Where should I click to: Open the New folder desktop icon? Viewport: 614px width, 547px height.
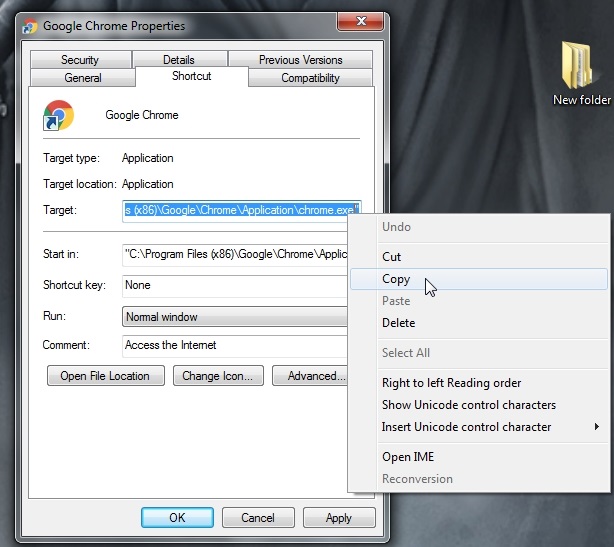pos(581,74)
